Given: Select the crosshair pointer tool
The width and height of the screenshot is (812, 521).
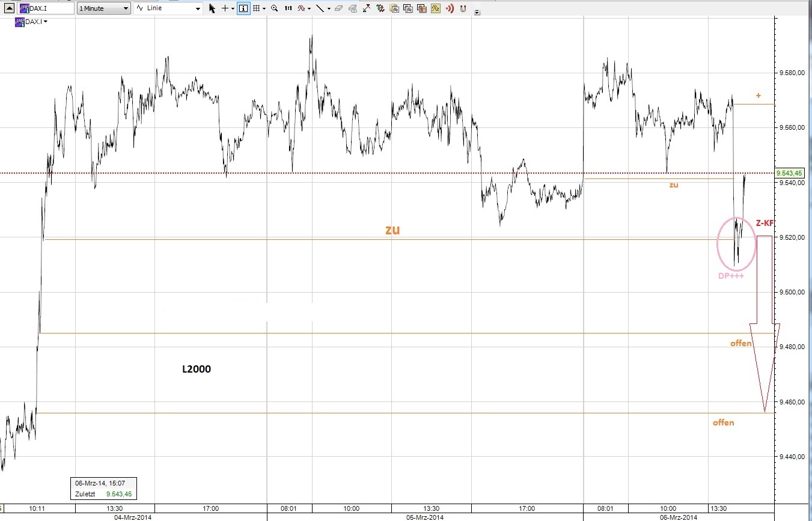Looking at the screenshot, I should [225, 8].
